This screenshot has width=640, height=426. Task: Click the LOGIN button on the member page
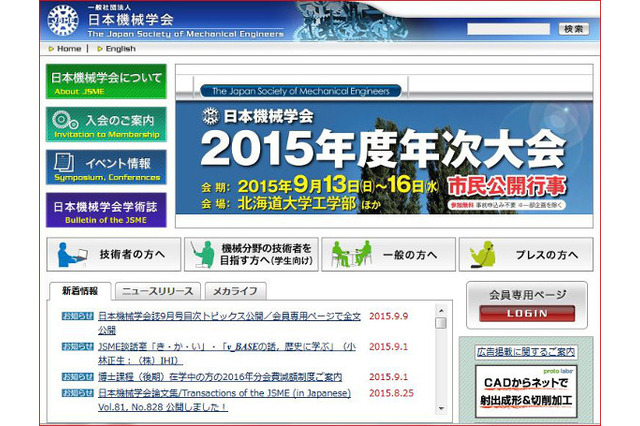(x=527, y=313)
